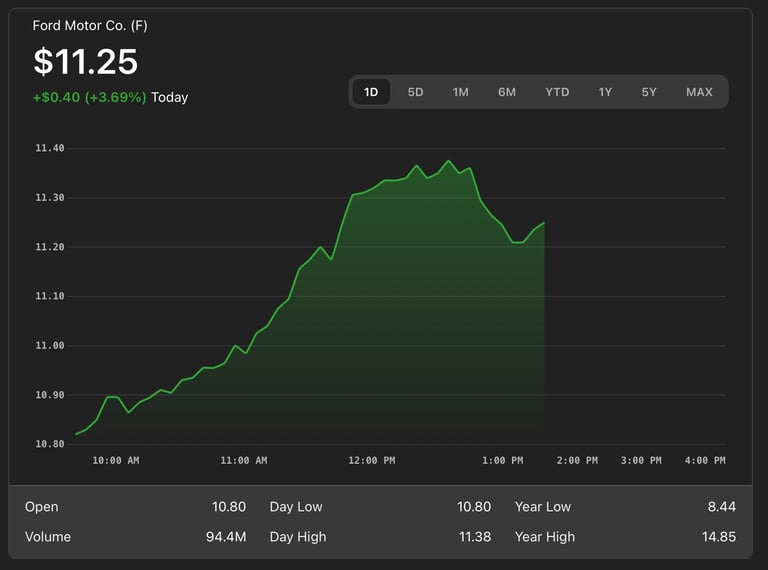Click the chart line's latest endpoint
This screenshot has height=570, width=768.
[x=544, y=222]
